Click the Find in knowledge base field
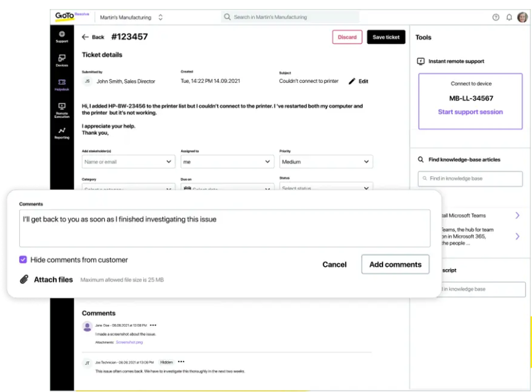 point(470,178)
